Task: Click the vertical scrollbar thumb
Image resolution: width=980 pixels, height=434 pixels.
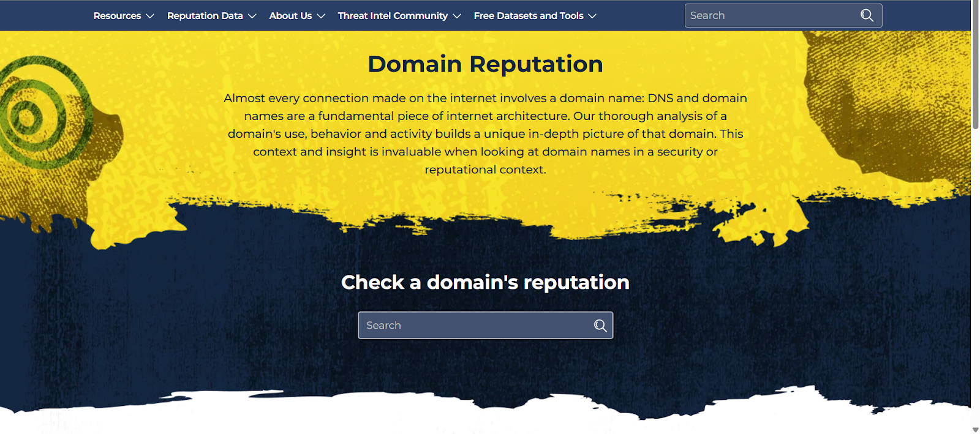Action: coord(975,64)
